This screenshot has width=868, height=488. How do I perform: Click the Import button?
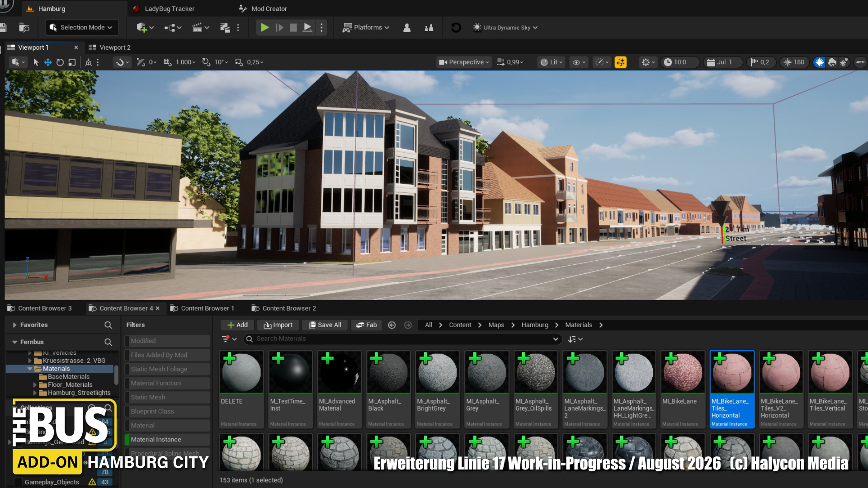pos(278,325)
